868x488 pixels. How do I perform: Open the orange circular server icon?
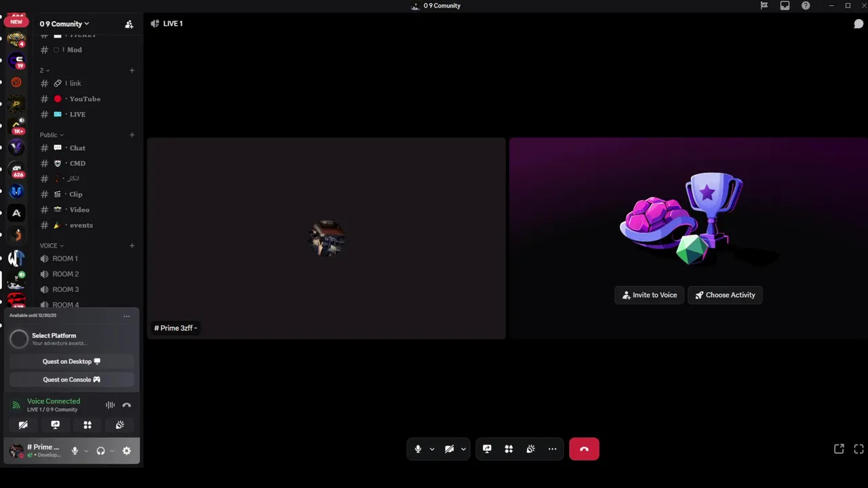17,82
